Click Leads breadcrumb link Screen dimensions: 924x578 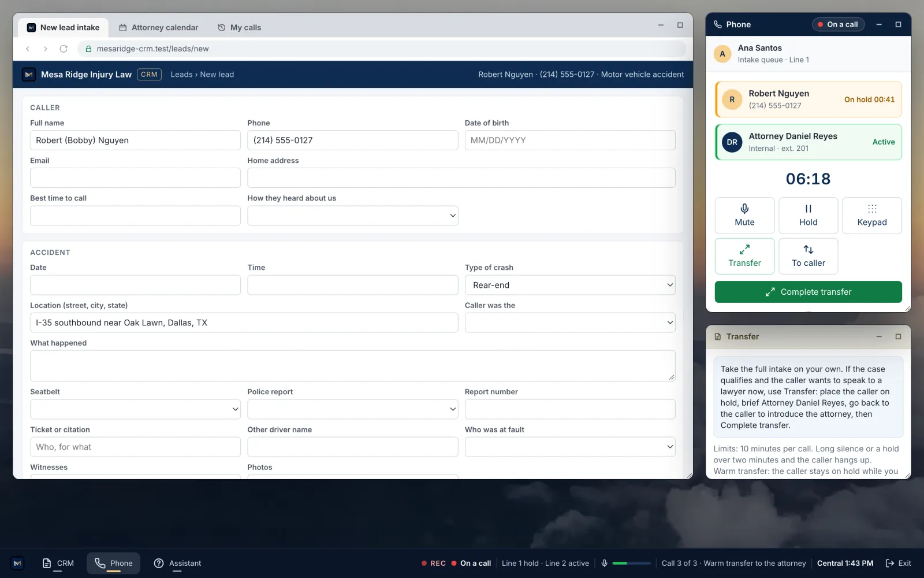(x=181, y=75)
